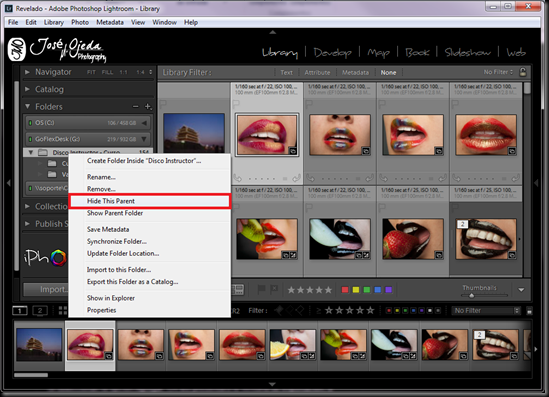Switch to the Develop module
The height and width of the screenshot is (397, 549).
(x=333, y=53)
